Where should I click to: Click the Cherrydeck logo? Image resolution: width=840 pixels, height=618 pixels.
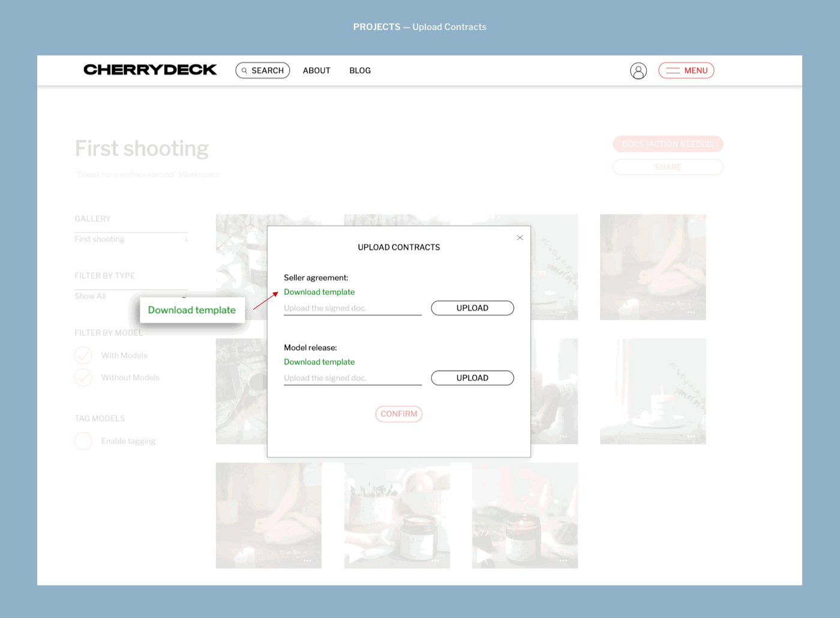click(x=150, y=70)
